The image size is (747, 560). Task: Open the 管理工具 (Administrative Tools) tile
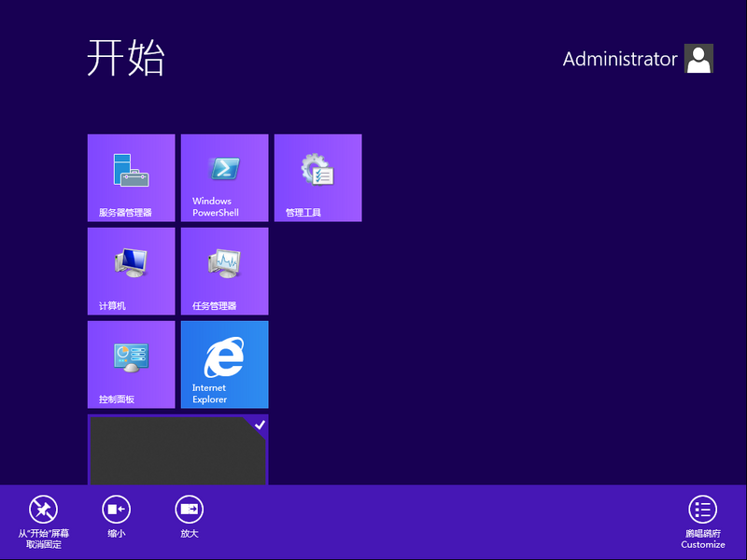[317, 177]
